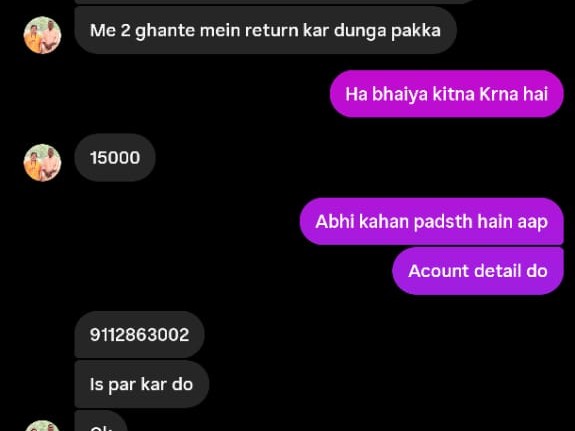Select the 'Is par kar do' message

pos(142,384)
